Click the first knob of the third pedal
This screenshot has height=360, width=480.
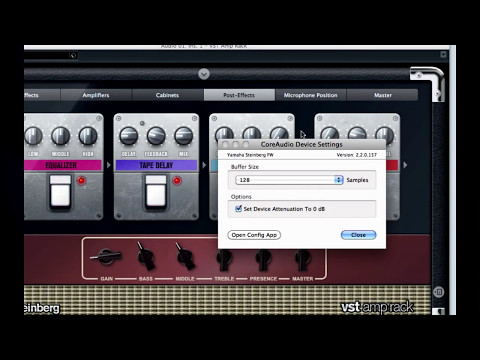224,133
